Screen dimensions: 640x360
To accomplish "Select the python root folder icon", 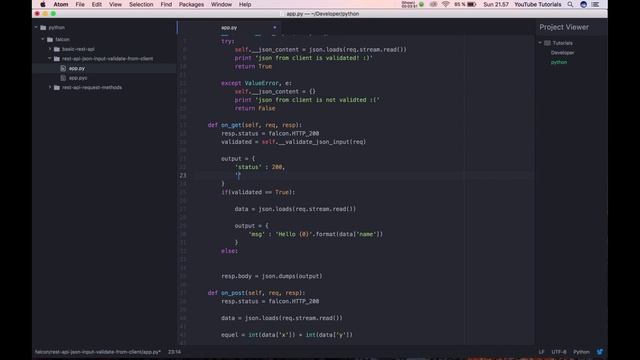I will point(43,28).
